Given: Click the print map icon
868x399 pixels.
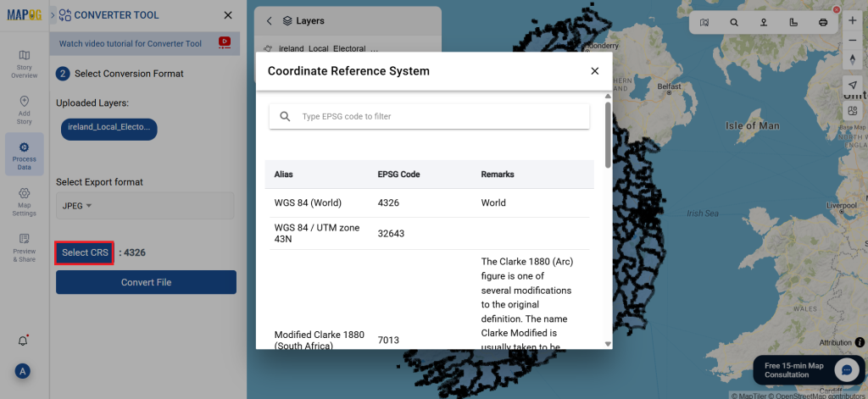Looking at the screenshot, I should click(x=822, y=23).
